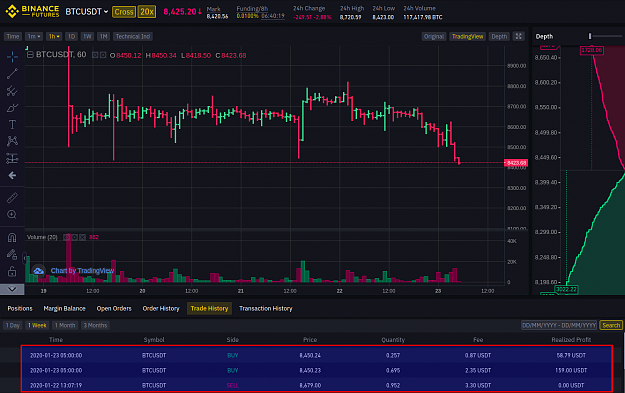Viewport: 625px width, 393px height.
Task: Open the Positions tab
Action: click(x=20, y=309)
